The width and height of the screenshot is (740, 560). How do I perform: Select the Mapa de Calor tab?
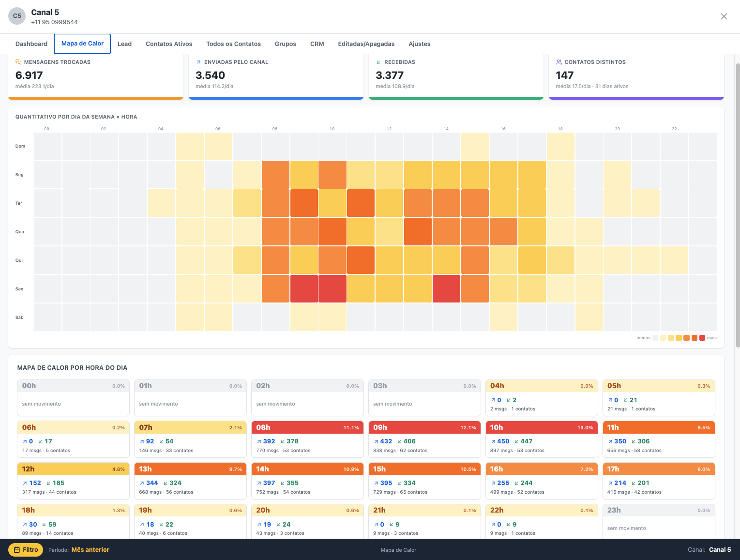click(x=82, y=44)
